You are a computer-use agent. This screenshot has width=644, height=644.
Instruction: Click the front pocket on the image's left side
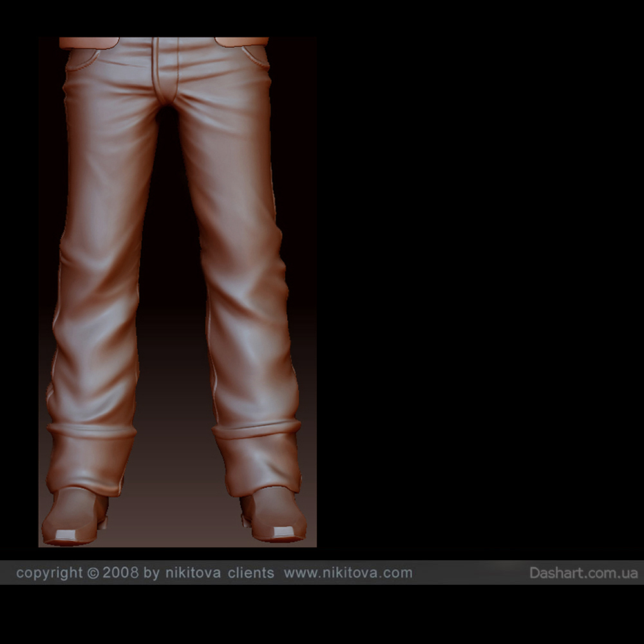84,59
